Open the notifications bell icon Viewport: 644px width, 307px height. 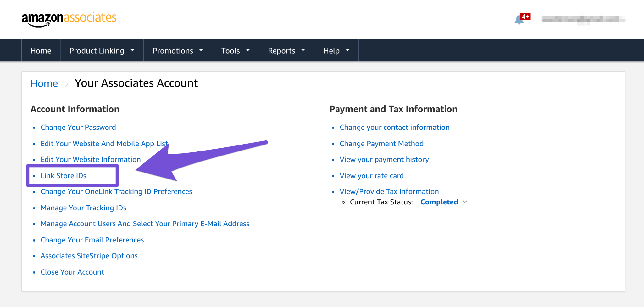[x=519, y=20]
